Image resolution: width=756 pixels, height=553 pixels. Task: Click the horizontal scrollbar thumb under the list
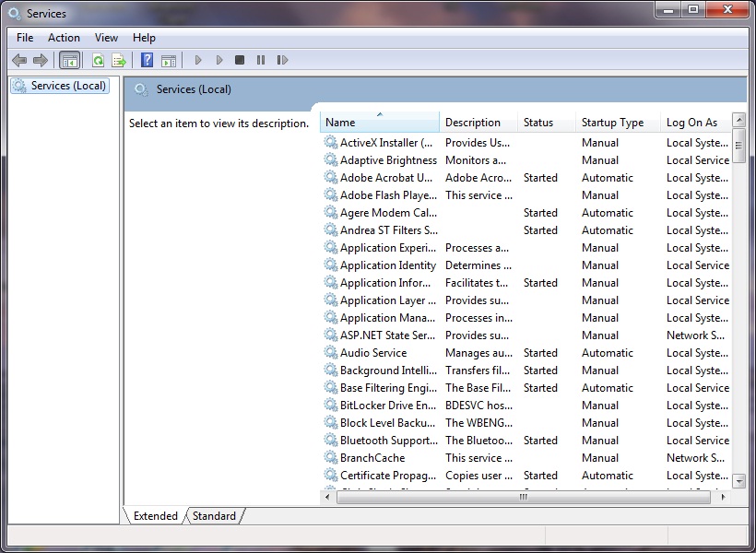point(523,498)
